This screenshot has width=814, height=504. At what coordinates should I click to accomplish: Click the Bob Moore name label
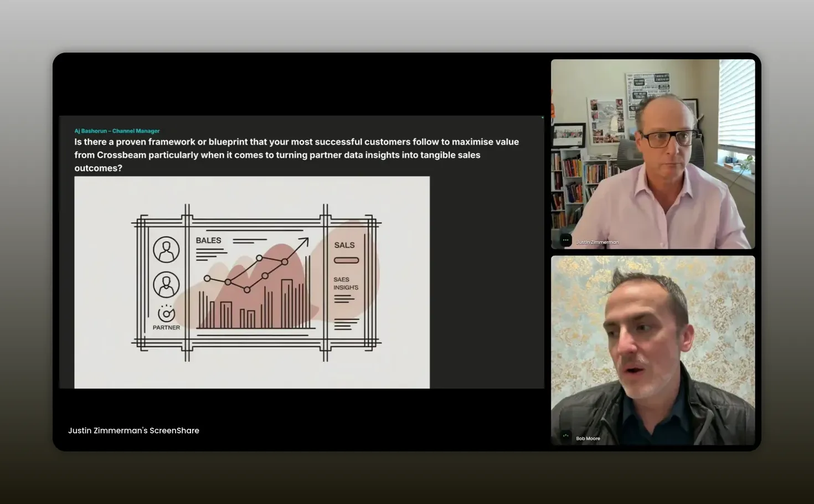[x=587, y=438]
